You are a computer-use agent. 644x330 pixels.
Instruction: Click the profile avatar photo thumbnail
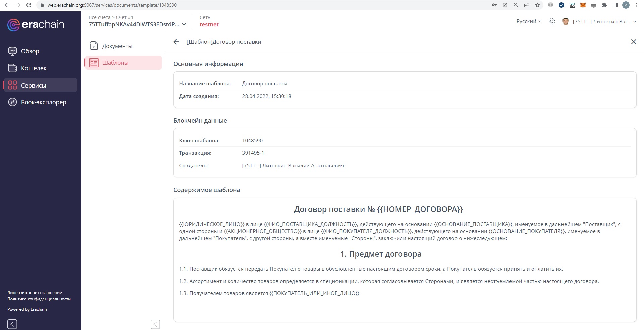coord(566,21)
